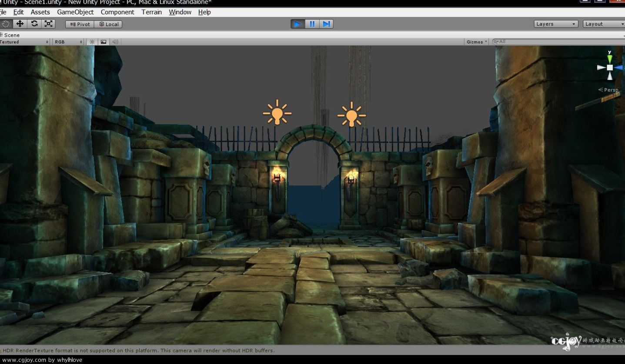Click the Pause button

click(312, 24)
